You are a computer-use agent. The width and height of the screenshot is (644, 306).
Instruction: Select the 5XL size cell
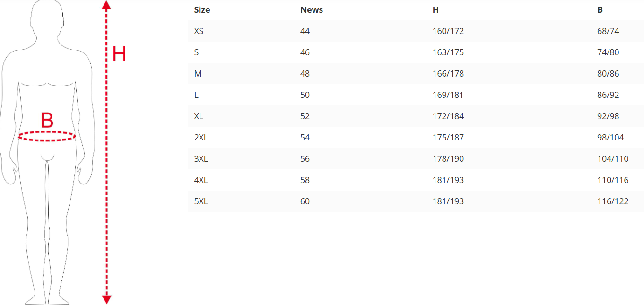tap(201, 201)
